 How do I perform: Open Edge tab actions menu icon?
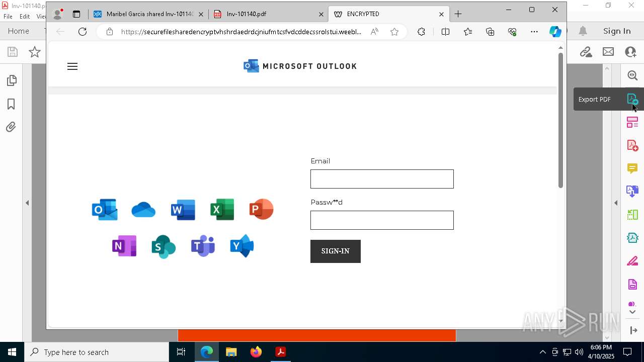[76, 14]
